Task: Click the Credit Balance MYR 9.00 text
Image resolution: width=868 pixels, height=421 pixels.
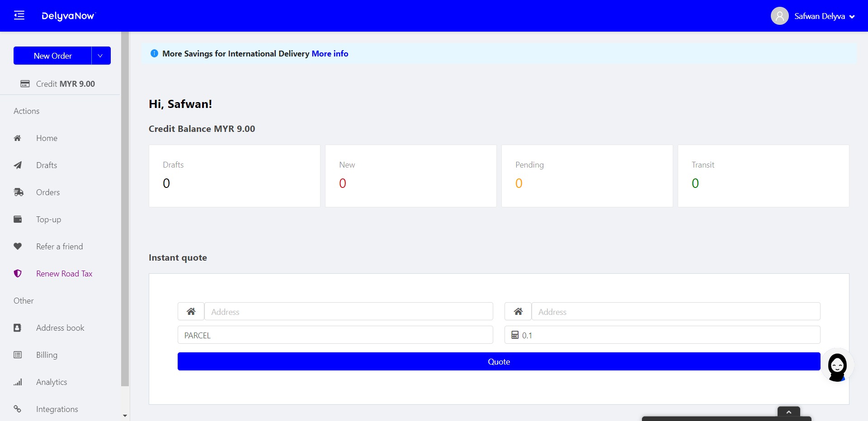Action: pos(202,129)
